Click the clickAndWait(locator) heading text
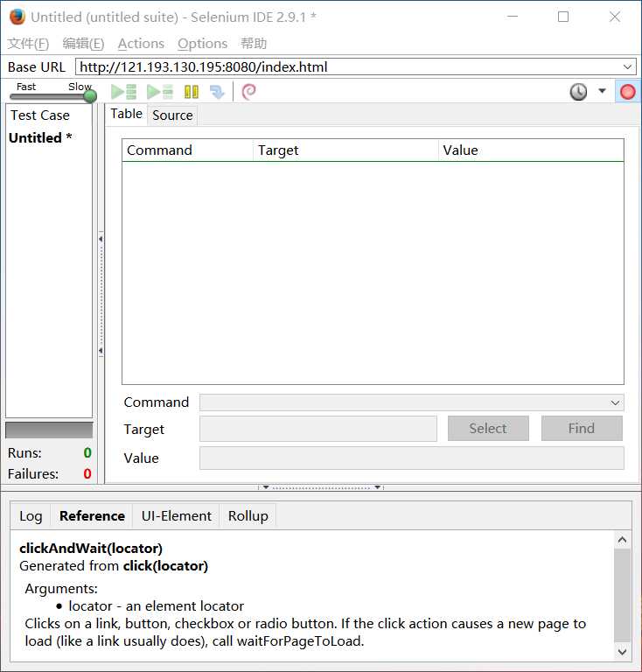 point(91,548)
